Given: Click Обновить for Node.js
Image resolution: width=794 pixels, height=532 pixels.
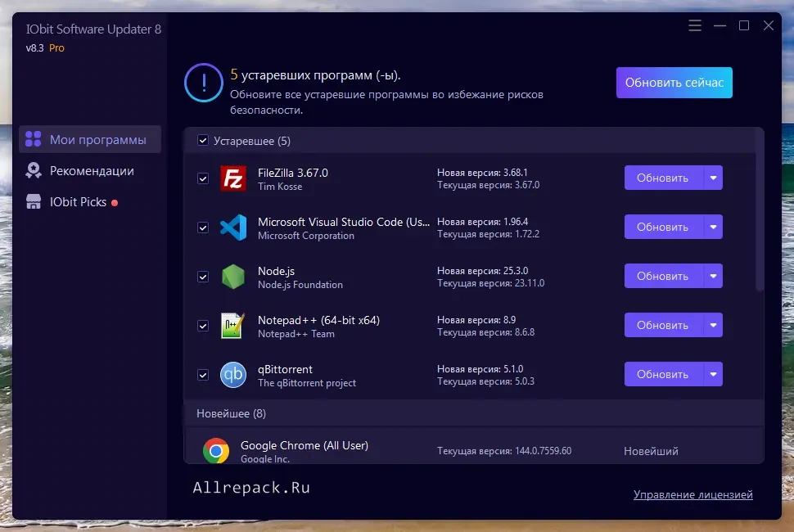Looking at the screenshot, I should [663, 276].
